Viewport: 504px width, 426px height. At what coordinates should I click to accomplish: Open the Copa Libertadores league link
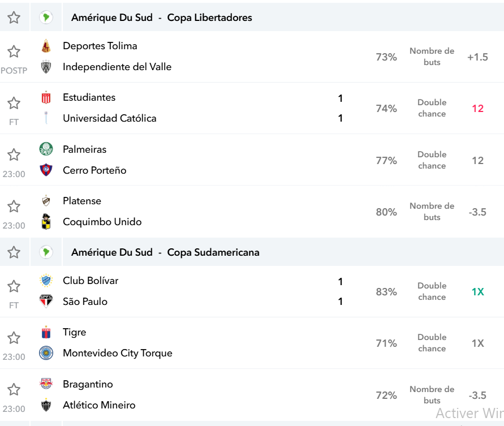click(209, 18)
